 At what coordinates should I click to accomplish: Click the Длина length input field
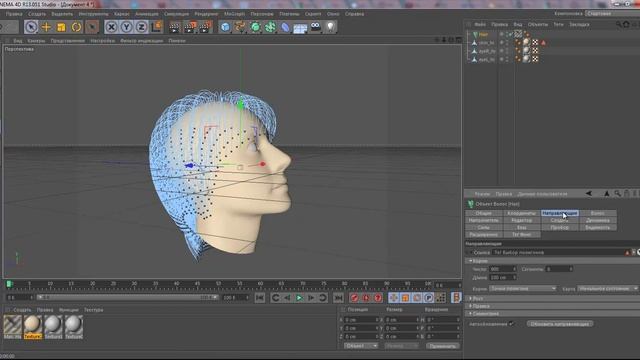tap(503, 278)
